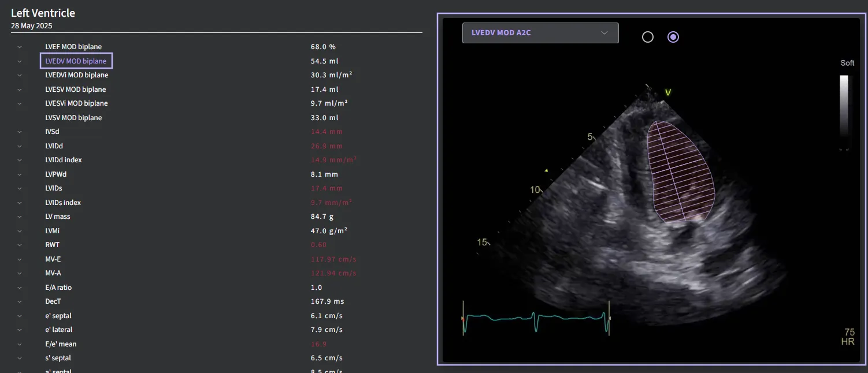Expand the LVESV MOD biplane row chevron
The width and height of the screenshot is (868, 373).
(20, 89)
